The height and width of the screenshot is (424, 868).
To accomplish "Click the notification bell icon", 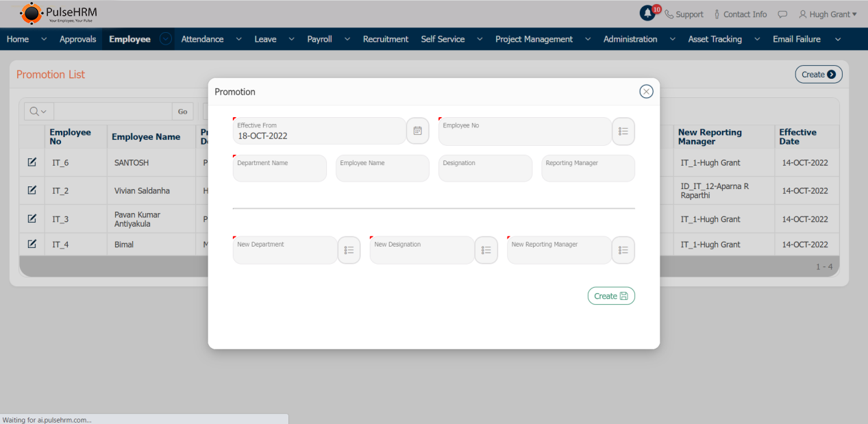I will coord(647,14).
